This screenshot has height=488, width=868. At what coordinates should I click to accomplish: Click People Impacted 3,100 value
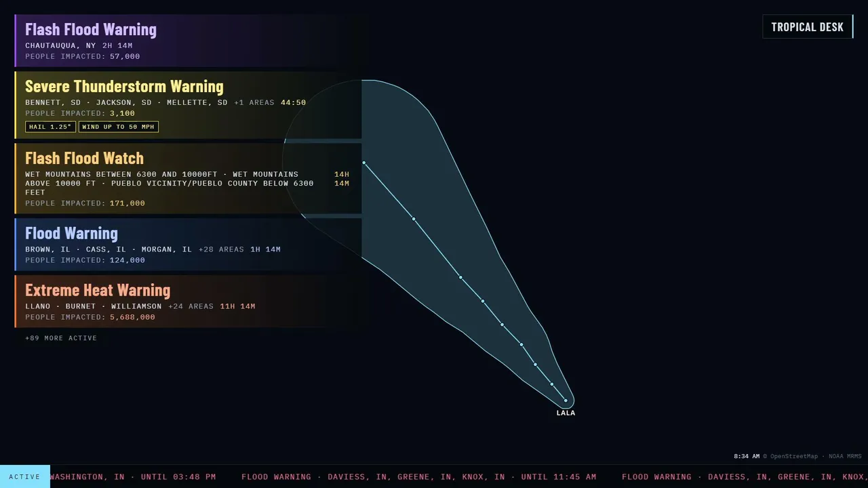click(x=122, y=114)
